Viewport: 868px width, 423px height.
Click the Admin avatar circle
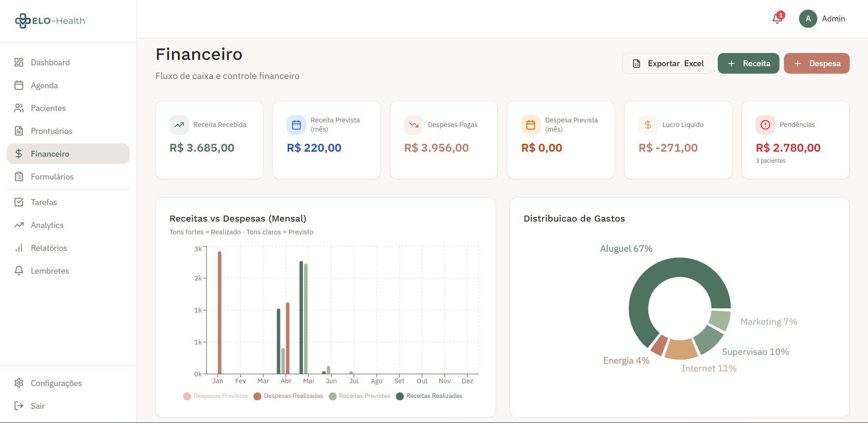(808, 19)
